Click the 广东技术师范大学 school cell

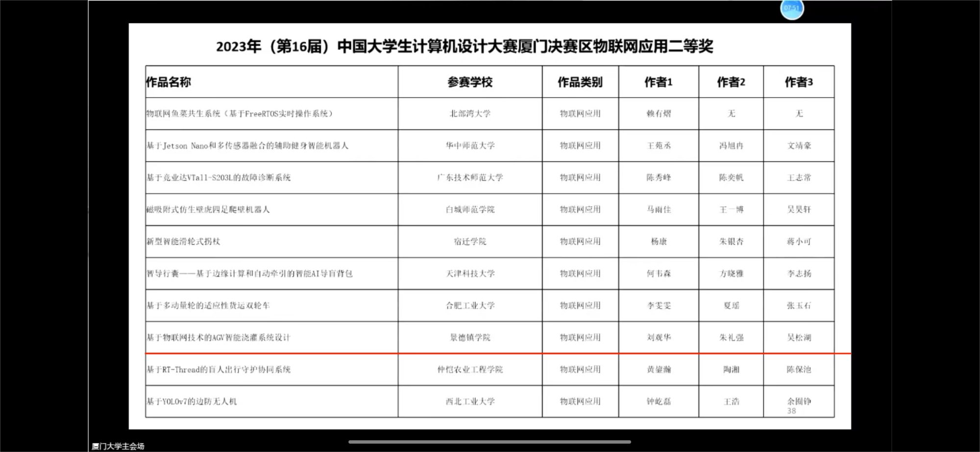coord(469,177)
